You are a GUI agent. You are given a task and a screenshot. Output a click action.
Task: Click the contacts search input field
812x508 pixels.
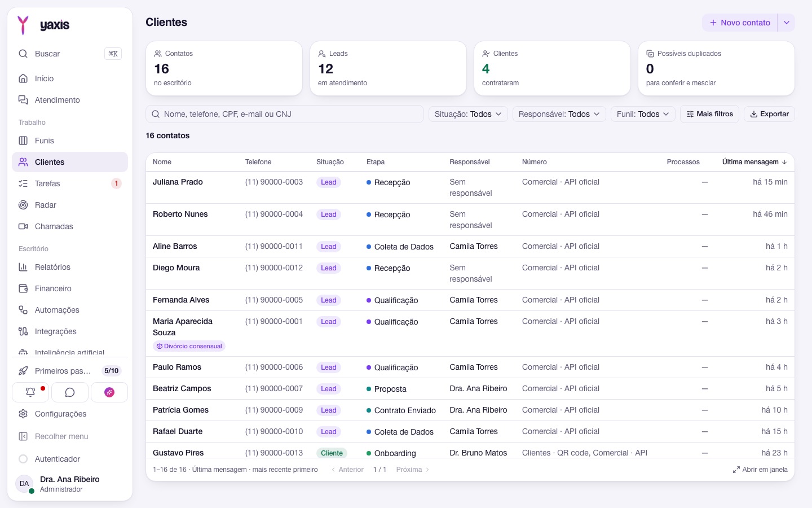[285, 114]
